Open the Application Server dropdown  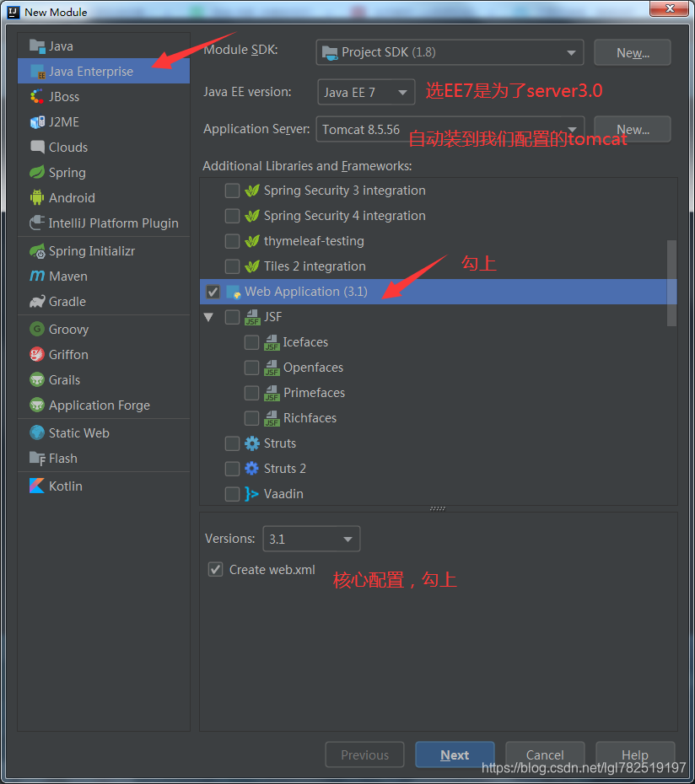click(x=450, y=130)
